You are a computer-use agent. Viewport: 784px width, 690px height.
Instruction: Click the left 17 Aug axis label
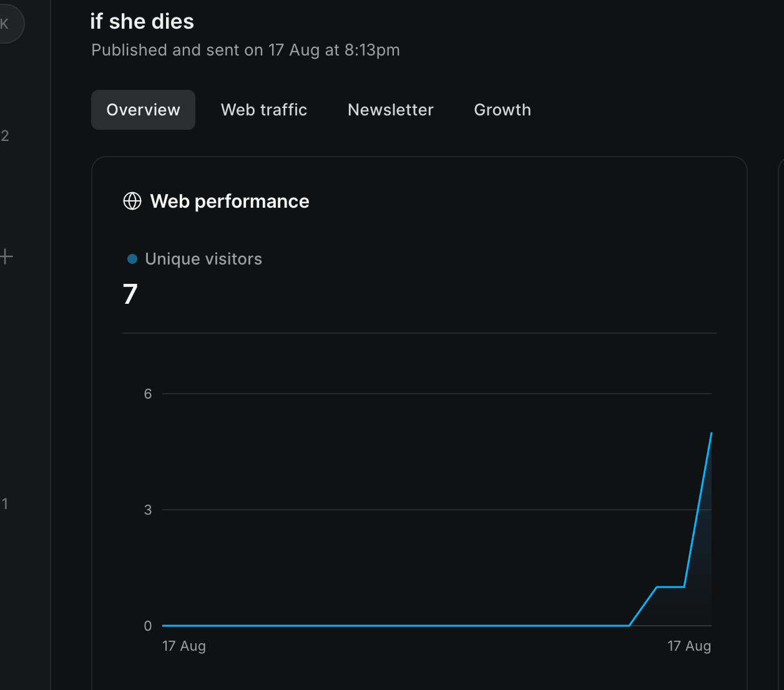[184, 646]
